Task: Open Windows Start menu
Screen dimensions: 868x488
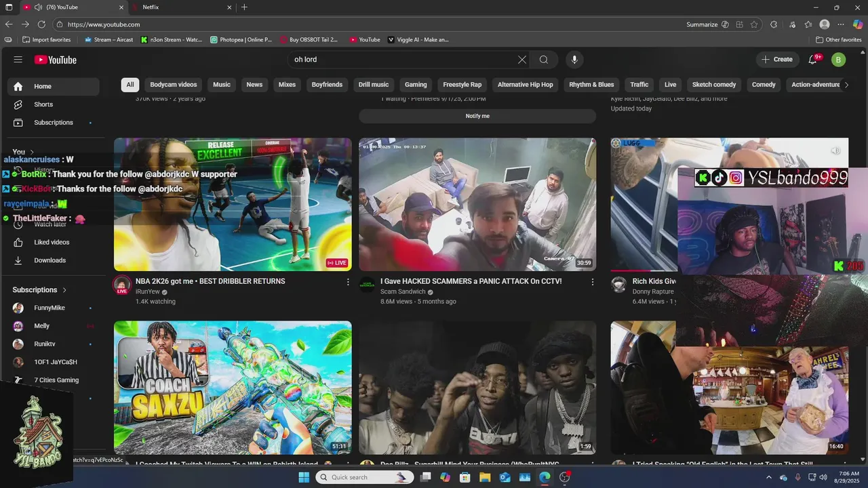Action: (x=304, y=477)
